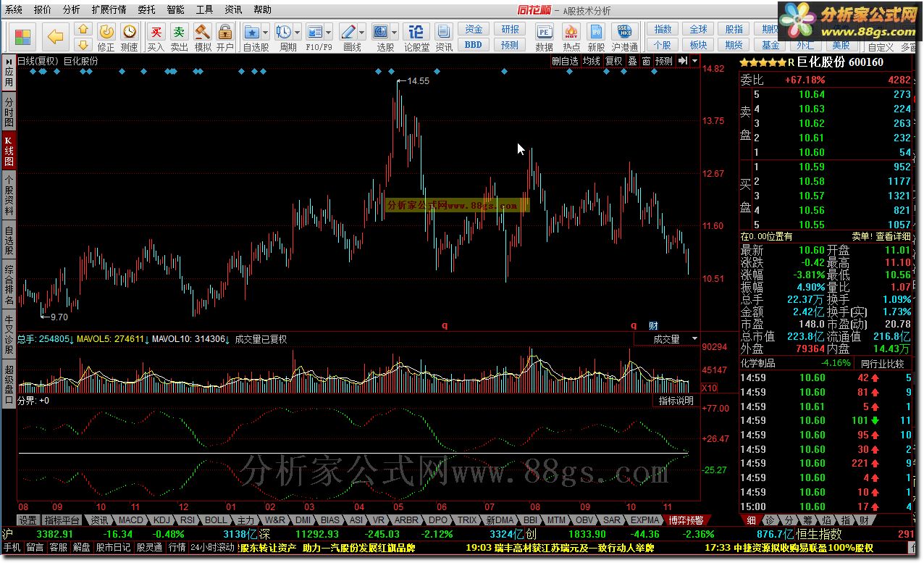This screenshot has height=563, width=924.
Task: Expand the 自选股 dropdown arrow
Action: point(266,32)
